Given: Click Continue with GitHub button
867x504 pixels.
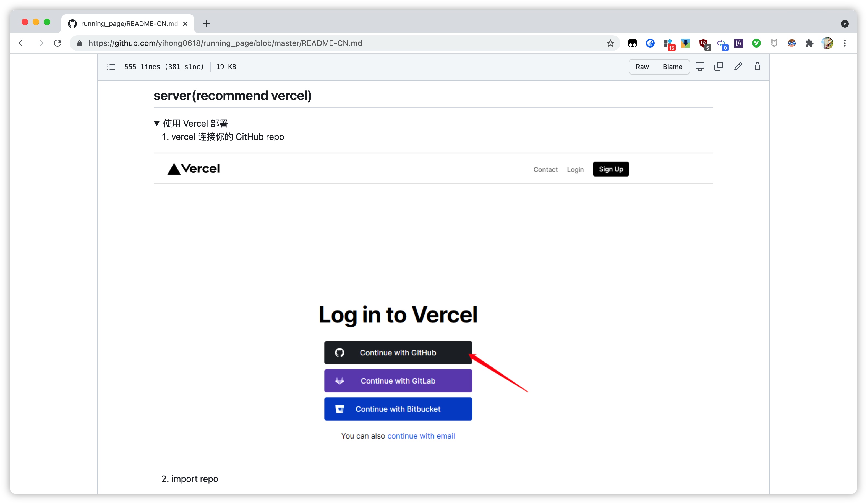Looking at the screenshot, I should point(398,352).
